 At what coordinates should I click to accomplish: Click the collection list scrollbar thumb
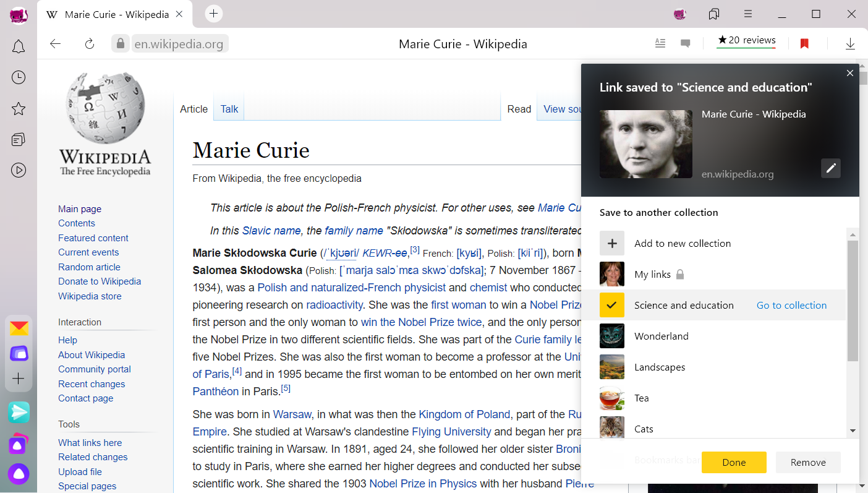point(853,301)
